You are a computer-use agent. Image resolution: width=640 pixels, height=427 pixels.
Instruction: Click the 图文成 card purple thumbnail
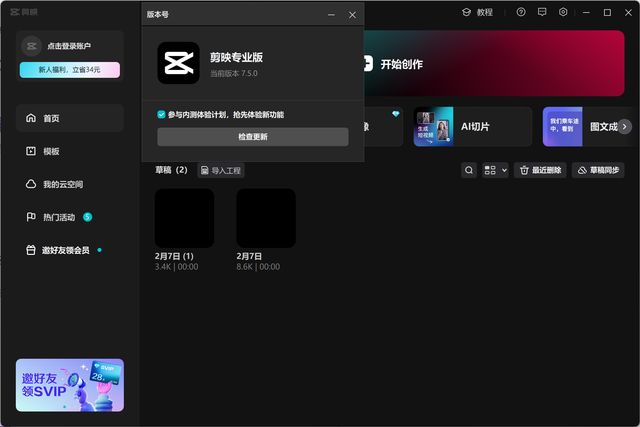point(562,127)
